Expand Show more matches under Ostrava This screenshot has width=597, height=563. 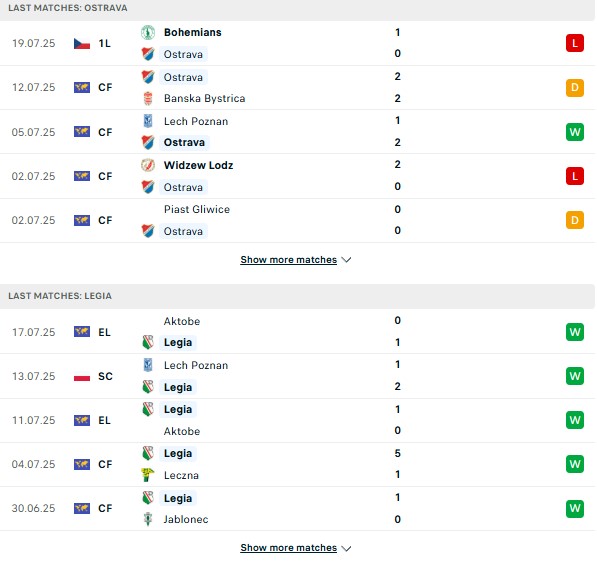(288, 260)
